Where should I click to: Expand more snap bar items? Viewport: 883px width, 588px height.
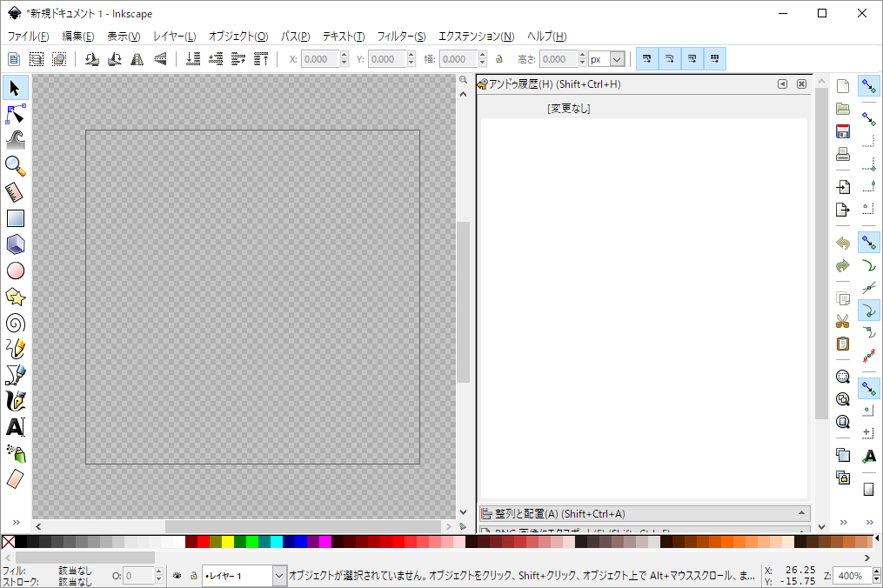[x=869, y=522]
